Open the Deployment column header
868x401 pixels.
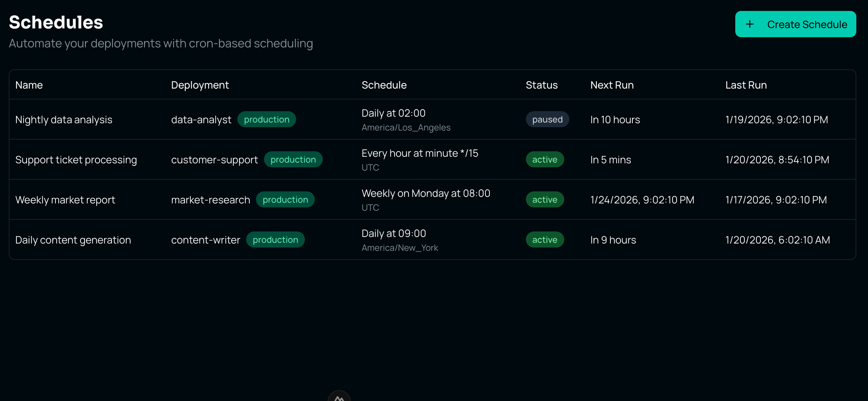point(199,85)
